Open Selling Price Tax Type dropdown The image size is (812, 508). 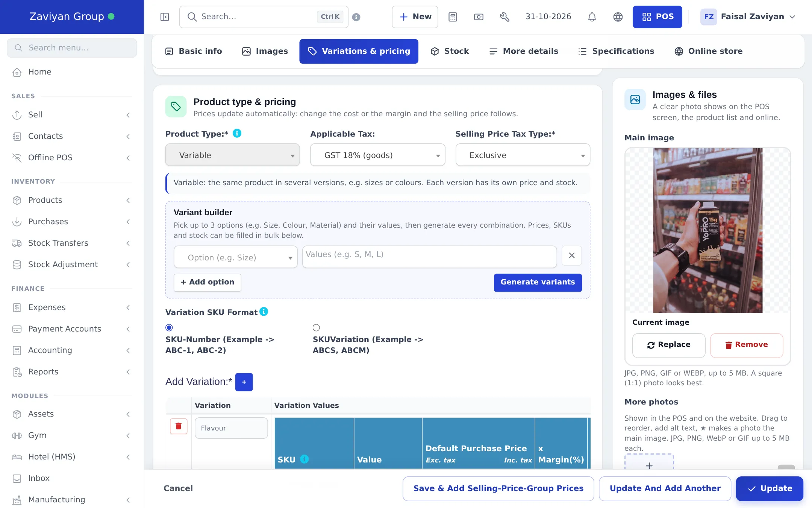click(x=523, y=155)
